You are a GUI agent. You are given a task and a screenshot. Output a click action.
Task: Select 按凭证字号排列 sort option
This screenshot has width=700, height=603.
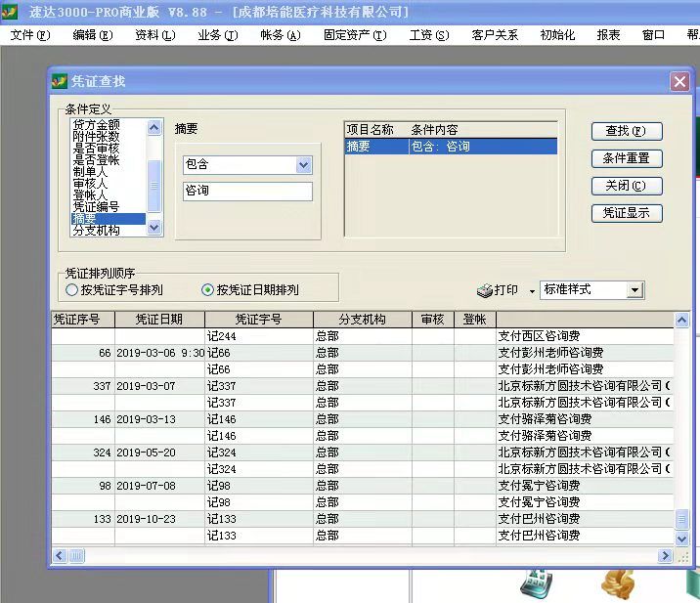pos(71,290)
